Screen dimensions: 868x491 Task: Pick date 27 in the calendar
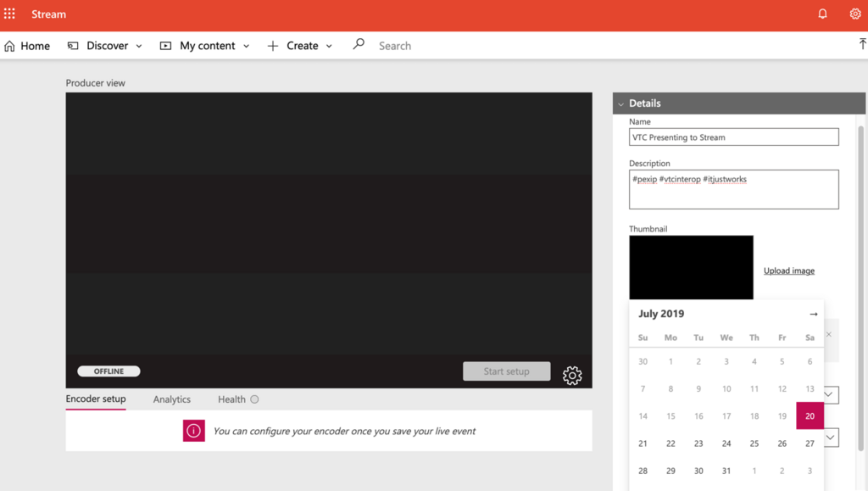coord(810,444)
